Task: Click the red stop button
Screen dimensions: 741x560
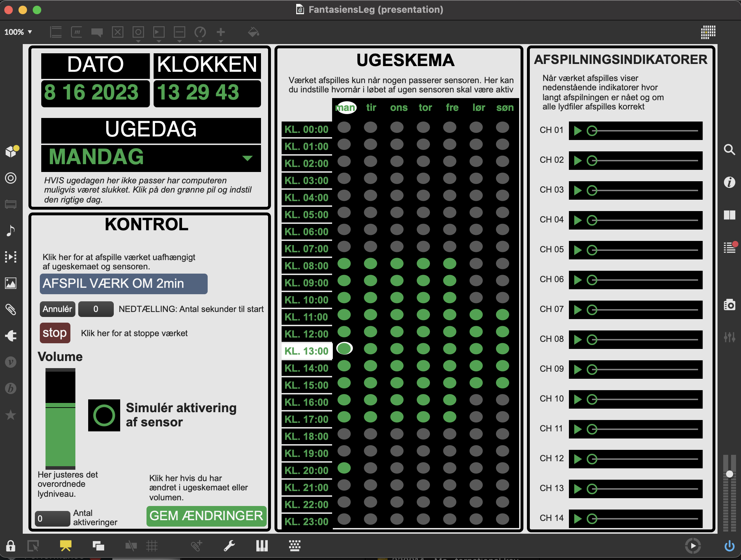Action: point(55,333)
